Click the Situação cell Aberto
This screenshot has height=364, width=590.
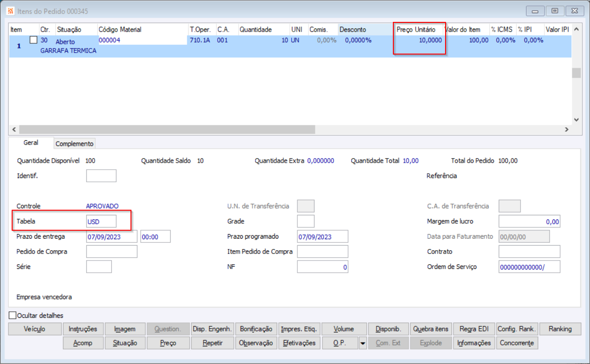pyautogui.click(x=65, y=42)
